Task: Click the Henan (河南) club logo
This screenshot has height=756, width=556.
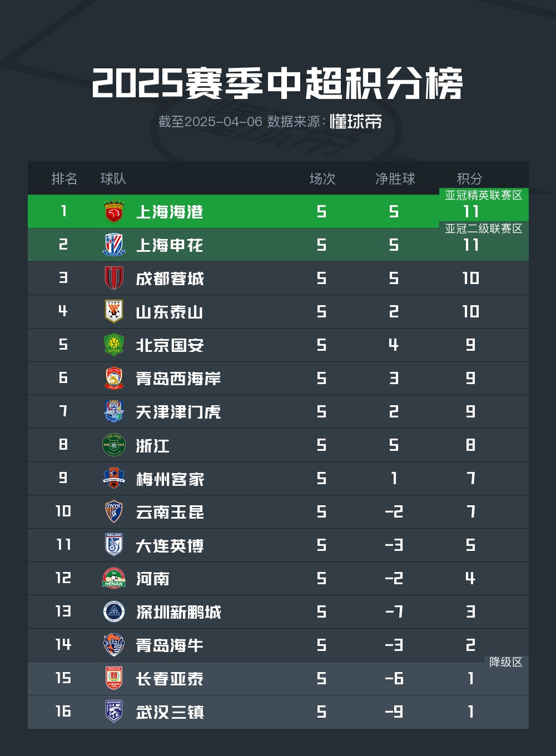Action: pyautogui.click(x=114, y=578)
